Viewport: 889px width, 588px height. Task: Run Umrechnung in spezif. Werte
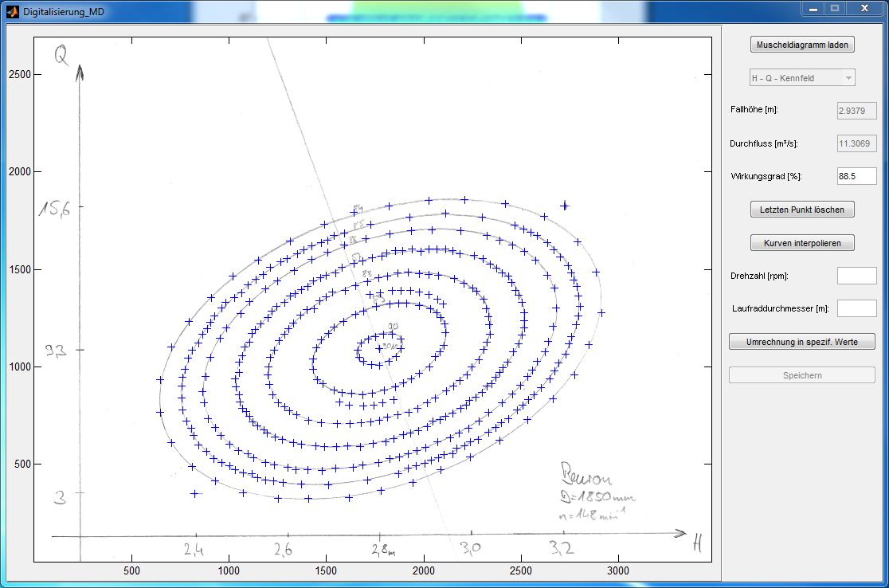click(x=802, y=342)
